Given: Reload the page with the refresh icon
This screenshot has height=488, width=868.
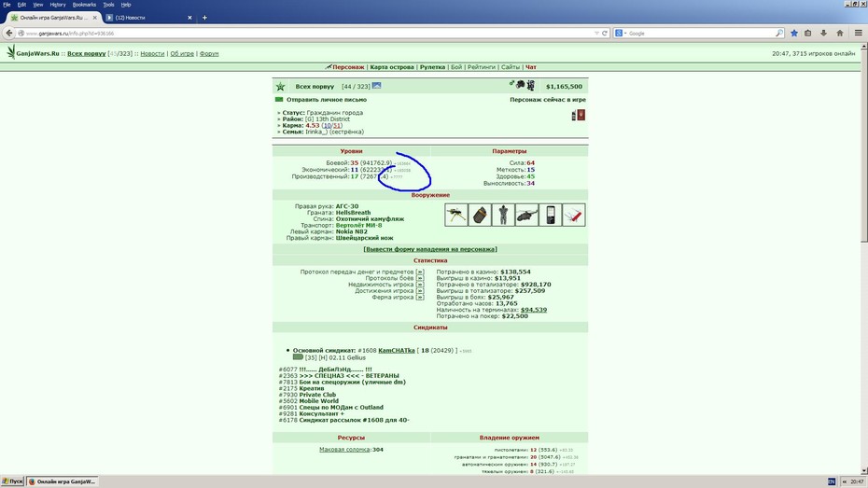Looking at the screenshot, I should (605, 34).
